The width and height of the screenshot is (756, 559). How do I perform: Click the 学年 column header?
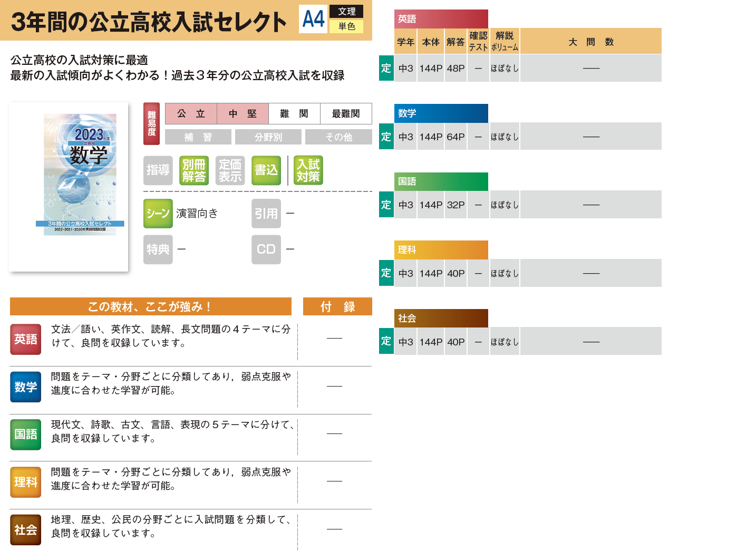406,42
